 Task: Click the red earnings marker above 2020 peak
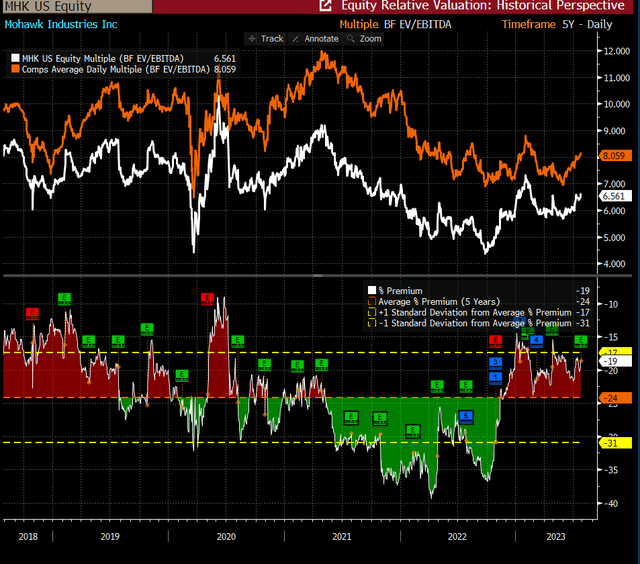coord(207,299)
